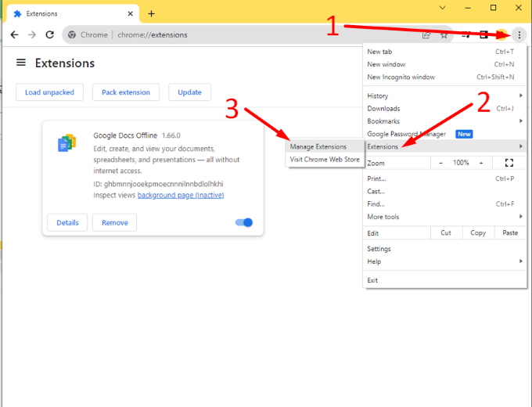The image size is (532, 407).
Task: Click the Pack extension button
Action: click(126, 92)
